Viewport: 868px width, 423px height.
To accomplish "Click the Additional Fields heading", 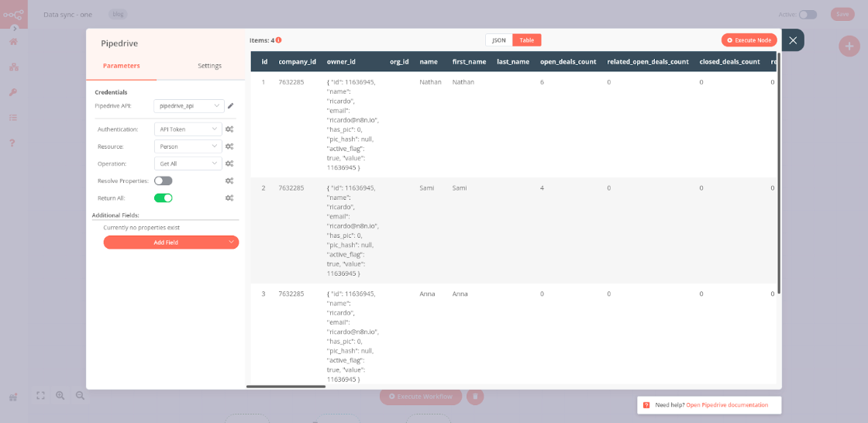I will (x=115, y=215).
